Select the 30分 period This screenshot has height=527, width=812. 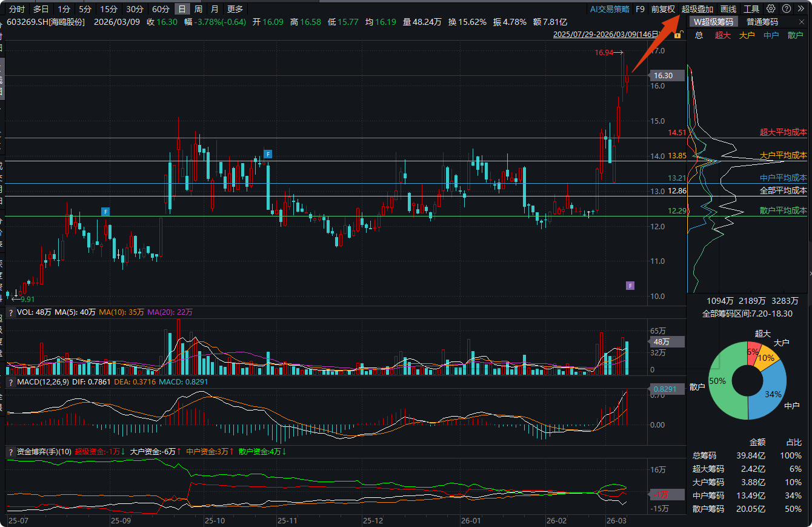pyautogui.click(x=135, y=9)
